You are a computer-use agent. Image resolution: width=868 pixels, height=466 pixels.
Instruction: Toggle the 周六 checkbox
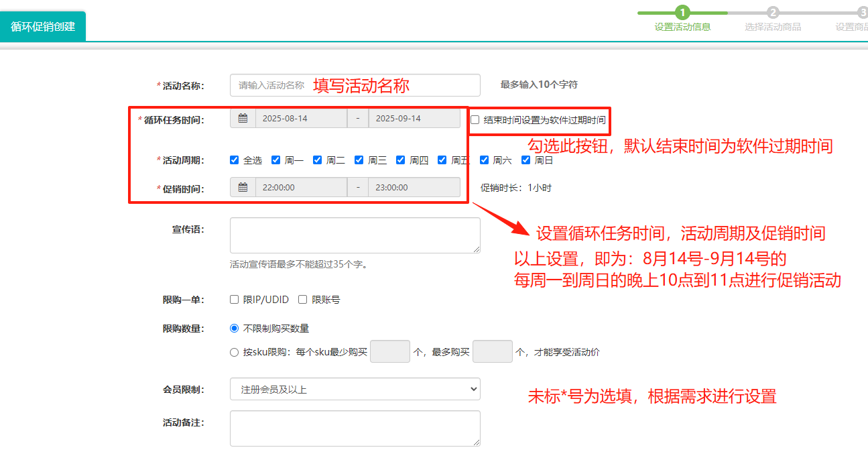tap(484, 160)
